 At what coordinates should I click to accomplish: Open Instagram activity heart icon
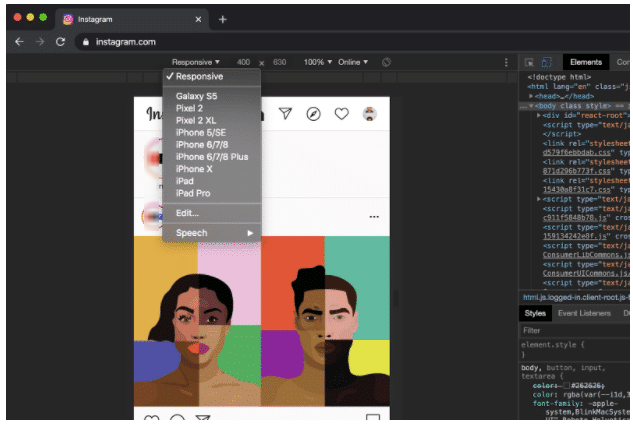click(342, 114)
